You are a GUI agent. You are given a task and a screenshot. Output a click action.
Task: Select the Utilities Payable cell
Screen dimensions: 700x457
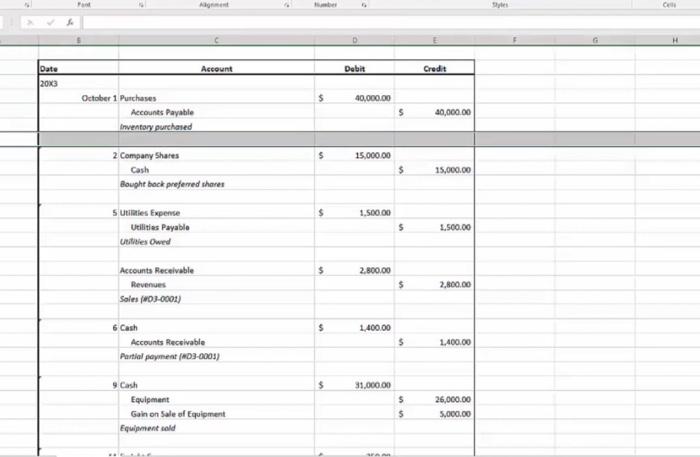[217, 227]
